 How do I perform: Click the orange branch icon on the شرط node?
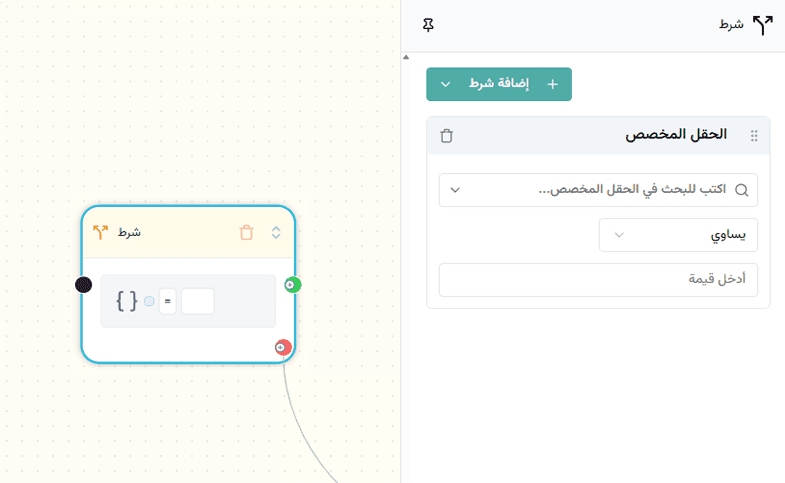coord(100,232)
